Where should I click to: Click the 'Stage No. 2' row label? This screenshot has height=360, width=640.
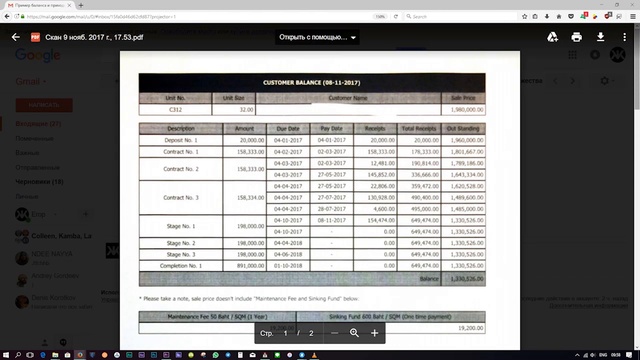tap(181, 243)
